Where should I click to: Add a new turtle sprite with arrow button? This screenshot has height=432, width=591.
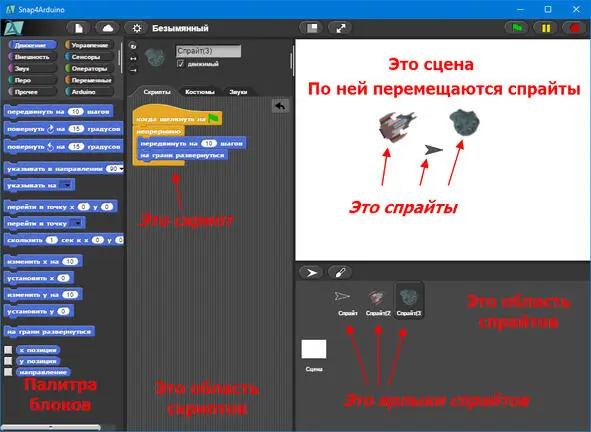coord(311,273)
